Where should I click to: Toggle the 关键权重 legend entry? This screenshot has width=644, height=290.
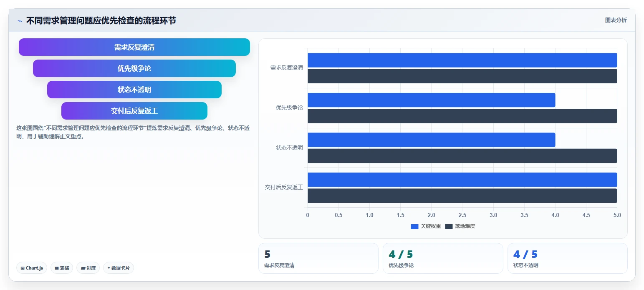[x=426, y=226]
